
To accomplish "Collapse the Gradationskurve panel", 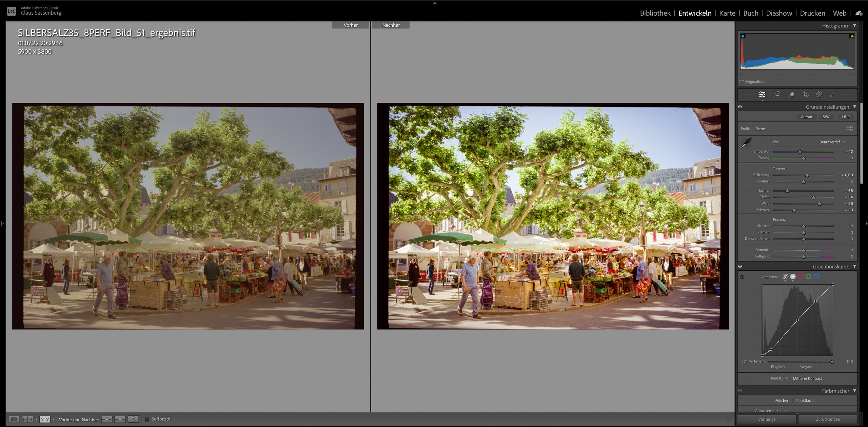I will [854, 267].
